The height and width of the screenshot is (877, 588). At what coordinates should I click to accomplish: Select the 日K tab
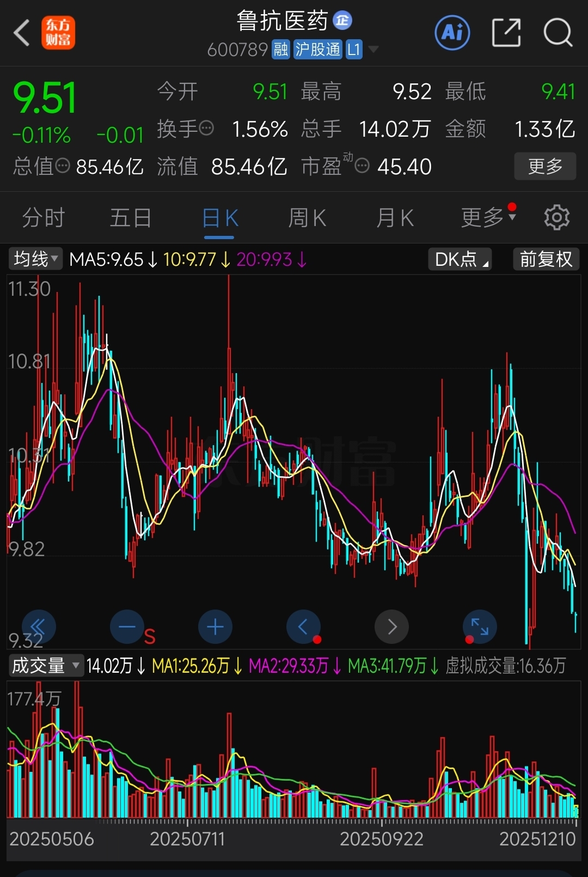[219, 217]
